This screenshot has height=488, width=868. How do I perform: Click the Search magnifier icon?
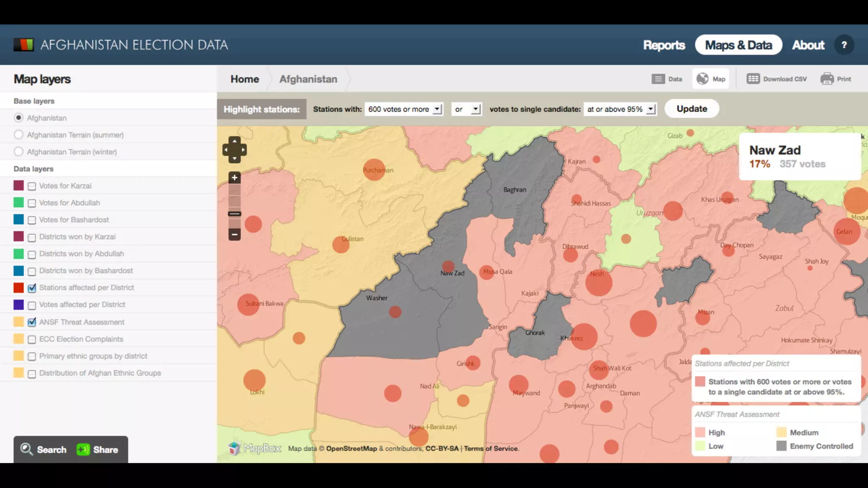pyautogui.click(x=27, y=449)
